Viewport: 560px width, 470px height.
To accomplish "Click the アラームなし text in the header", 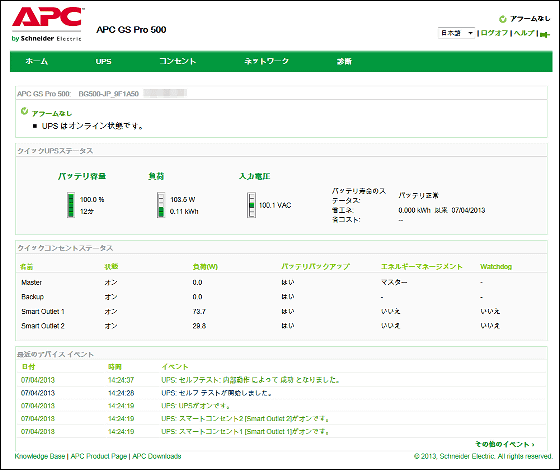I will coord(530,19).
